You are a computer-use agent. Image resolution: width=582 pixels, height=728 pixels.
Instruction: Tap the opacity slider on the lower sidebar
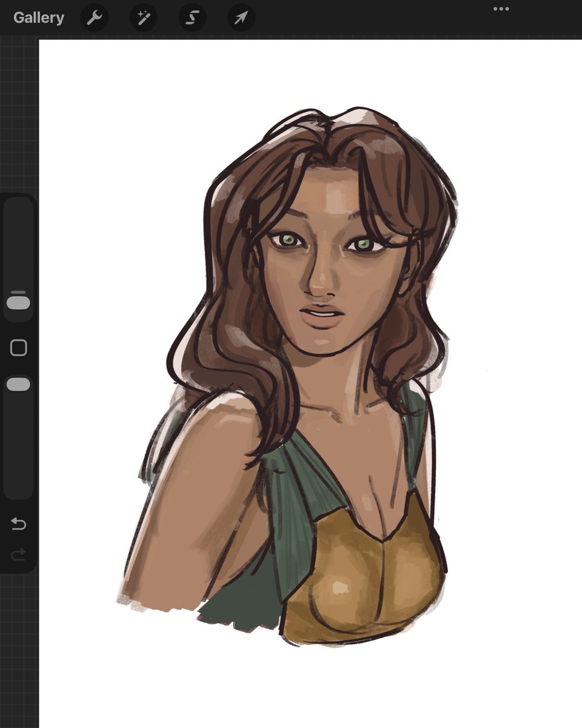tap(19, 382)
